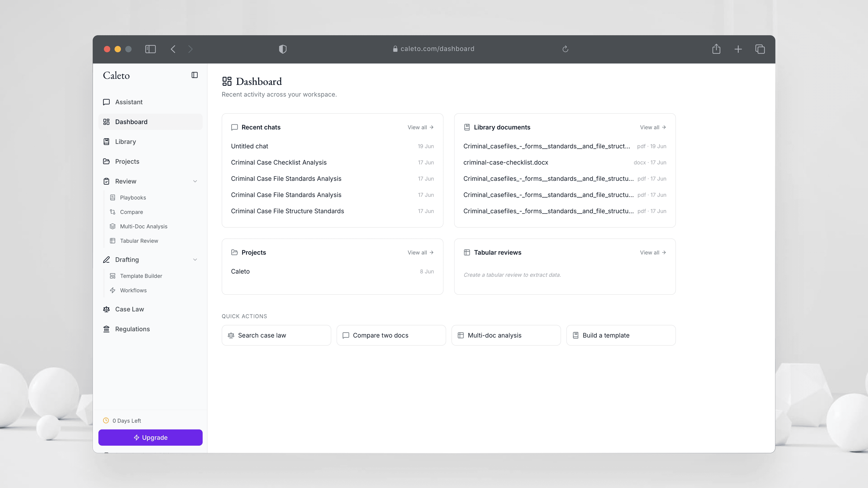Viewport: 868px width, 488px height.
Task: Click the Compare two docs quick action
Action: (391, 335)
